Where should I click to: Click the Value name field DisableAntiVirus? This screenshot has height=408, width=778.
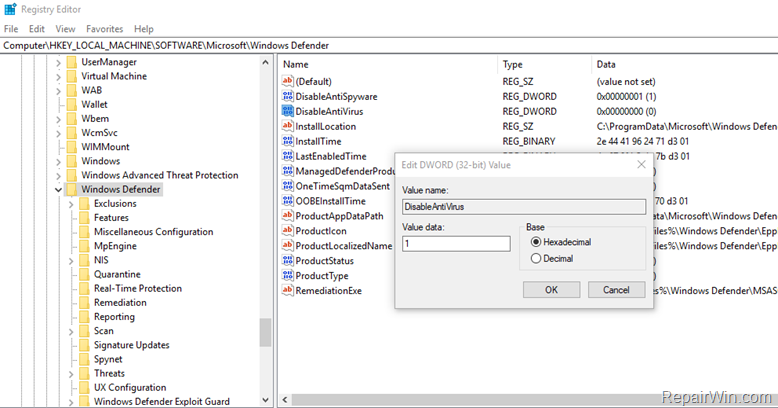(524, 206)
